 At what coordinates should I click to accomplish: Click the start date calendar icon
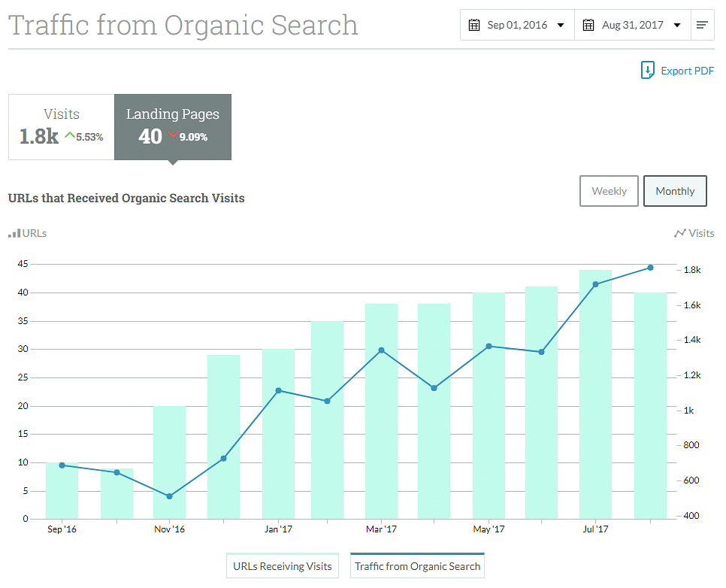click(x=474, y=25)
